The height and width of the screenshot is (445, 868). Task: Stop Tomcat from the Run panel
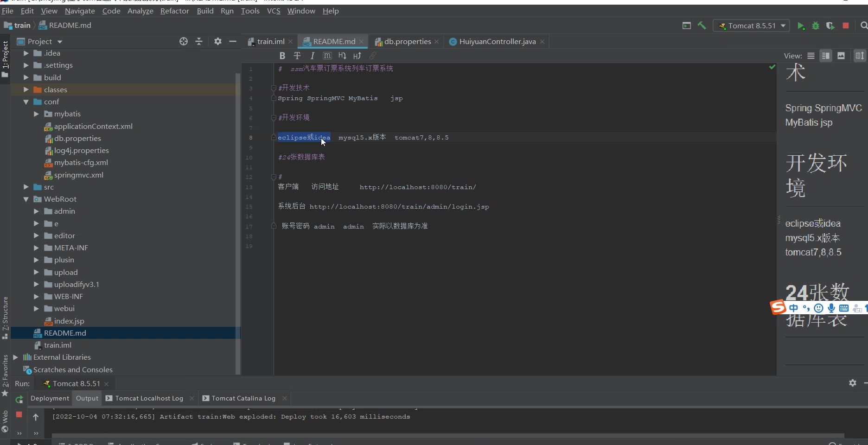[x=19, y=414]
